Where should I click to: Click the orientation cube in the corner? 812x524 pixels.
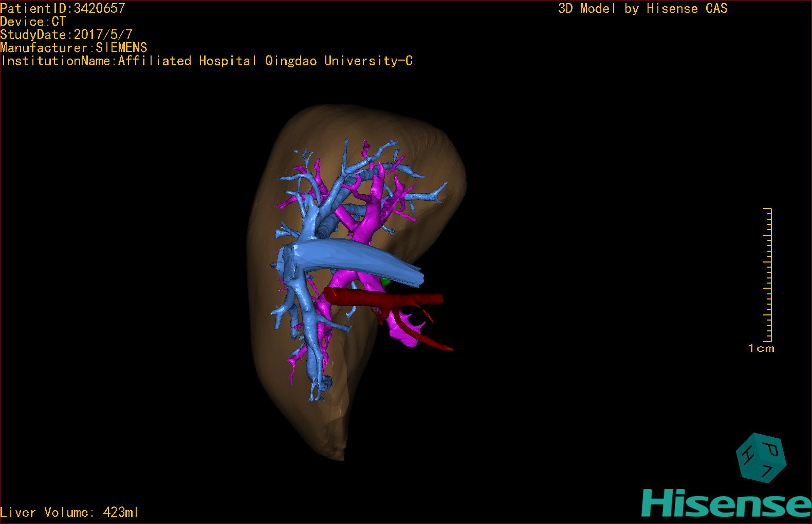(x=761, y=458)
